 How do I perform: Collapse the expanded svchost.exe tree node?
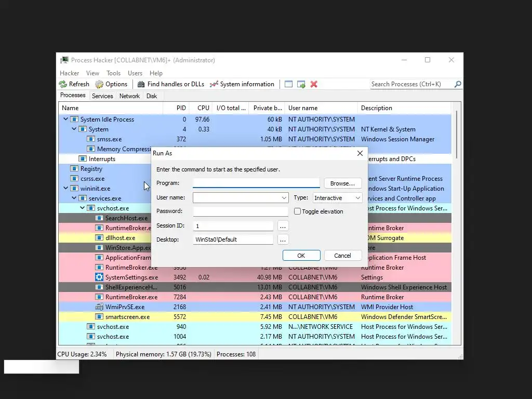click(x=83, y=208)
